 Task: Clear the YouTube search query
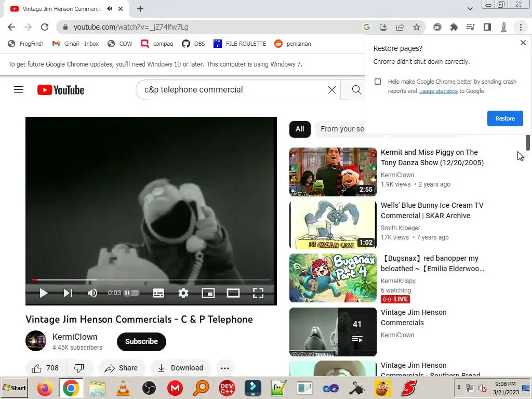(x=332, y=90)
